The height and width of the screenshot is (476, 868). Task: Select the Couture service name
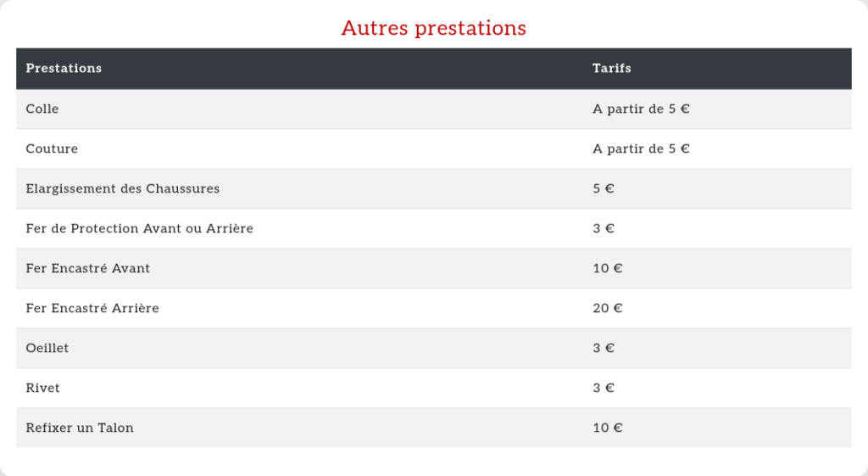point(52,148)
